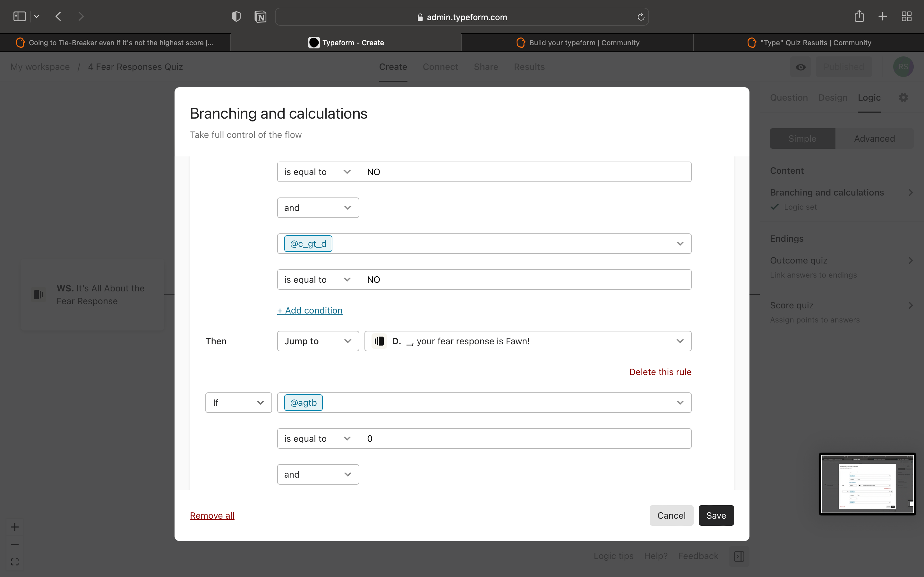Click the Notion icon in toolbar
The width and height of the screenshot is (924, 577).
(260, 17)
